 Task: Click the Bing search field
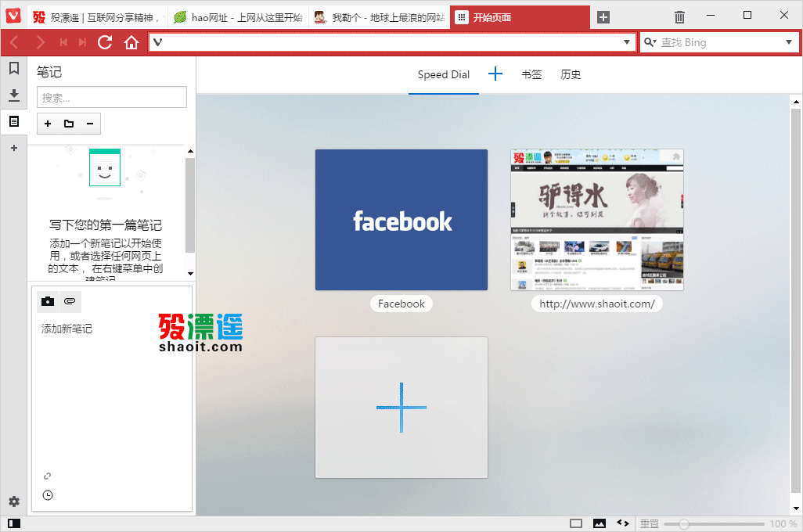click(x=719, y=42)
